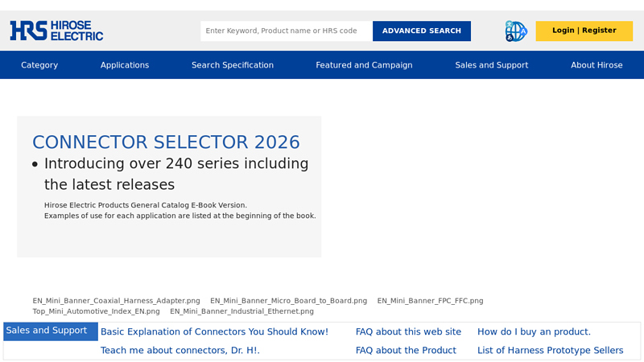
Task: Open the globe language selector icon
Action: coord(516,31)
